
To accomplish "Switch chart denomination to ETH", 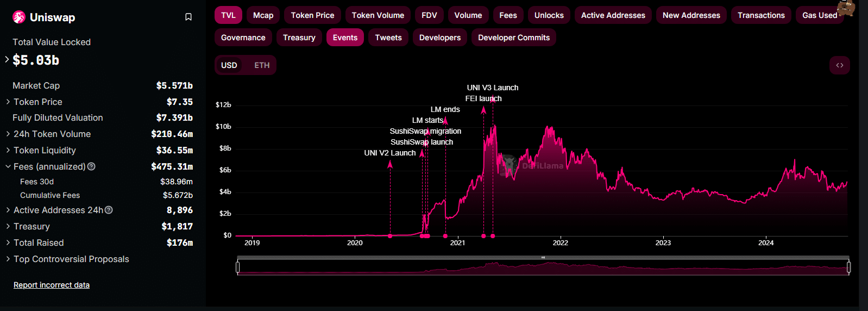I will (x=262, y=65).
